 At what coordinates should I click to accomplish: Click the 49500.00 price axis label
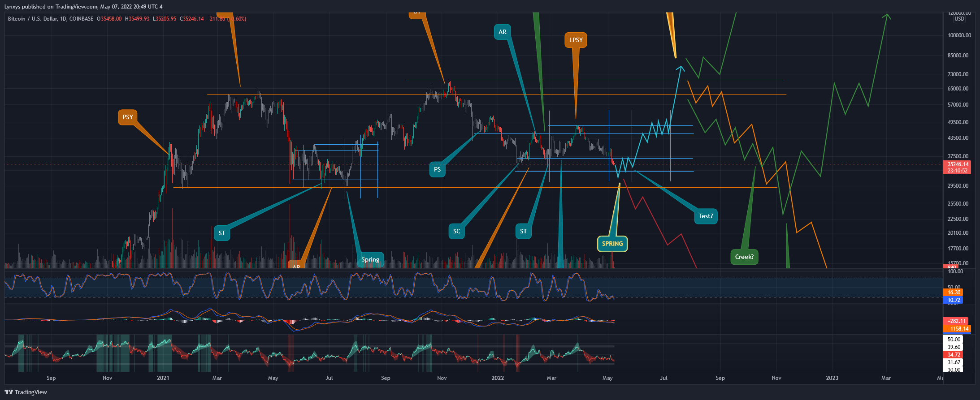click(x=958, y=122)
